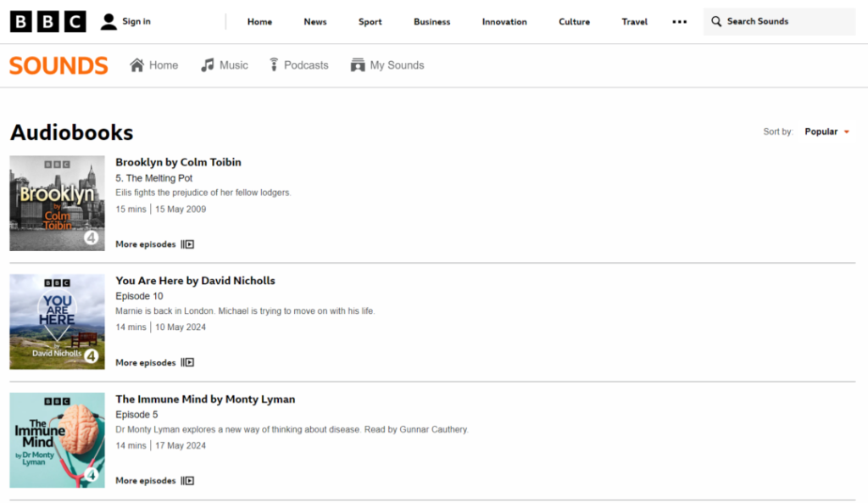This screenshot has width=868, height=503.
Task: Open The Immune Mind cover thumbnail
Action: (x=57, y=440)
